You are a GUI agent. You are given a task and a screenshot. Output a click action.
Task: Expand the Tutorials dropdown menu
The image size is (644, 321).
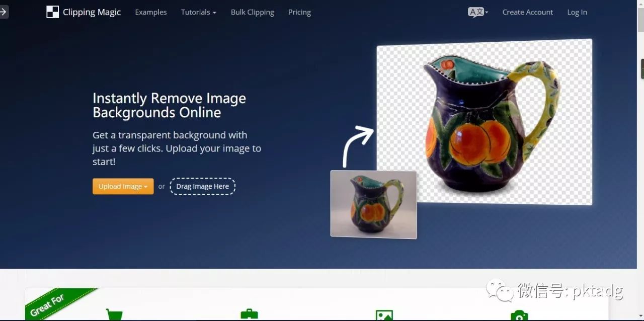[x=199, y=12]
